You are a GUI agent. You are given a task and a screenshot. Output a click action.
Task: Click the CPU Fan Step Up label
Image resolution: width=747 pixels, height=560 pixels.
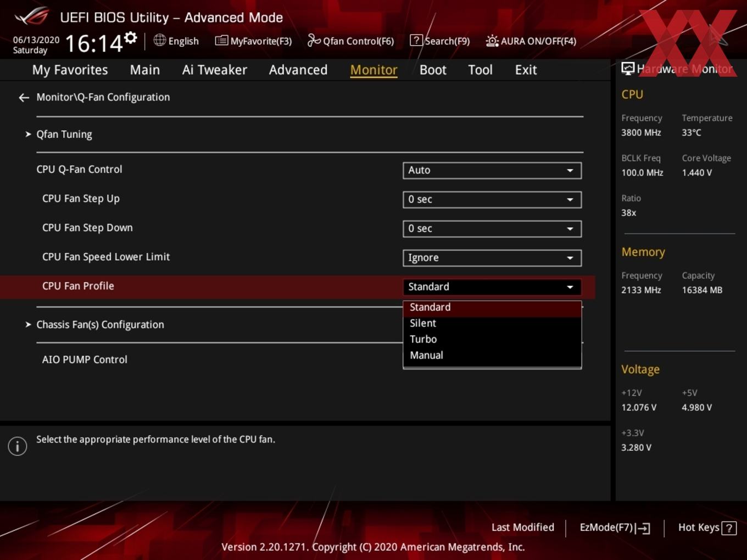click(x=81, y=199)
